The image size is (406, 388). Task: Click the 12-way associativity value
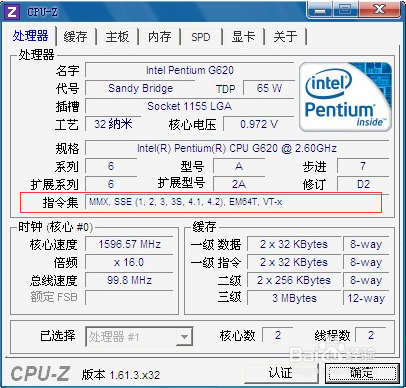pyautogui.click(x=366, y=298)
